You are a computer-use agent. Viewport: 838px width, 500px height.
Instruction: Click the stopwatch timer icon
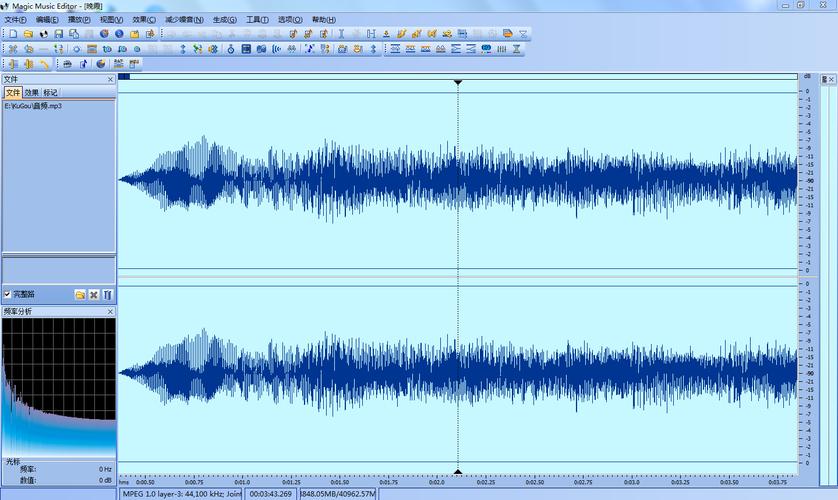click(231, 49)
